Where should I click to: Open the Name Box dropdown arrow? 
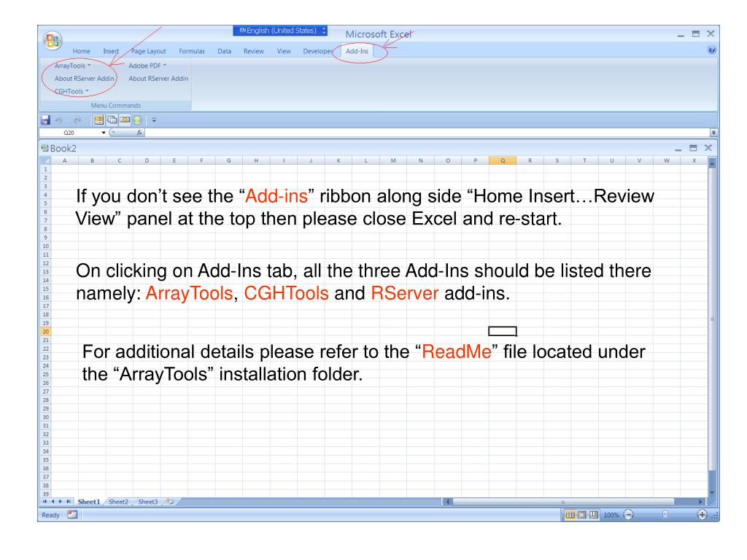[x=104, y=133]
